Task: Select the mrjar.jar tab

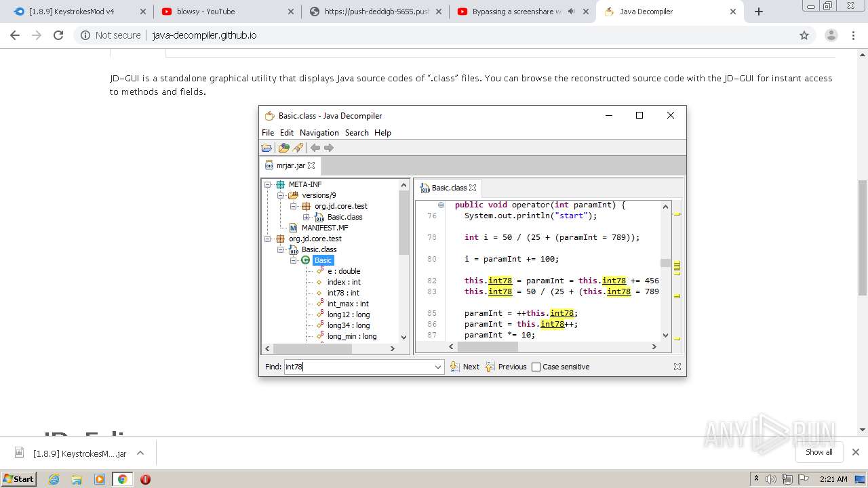Action: coord(290,165)
